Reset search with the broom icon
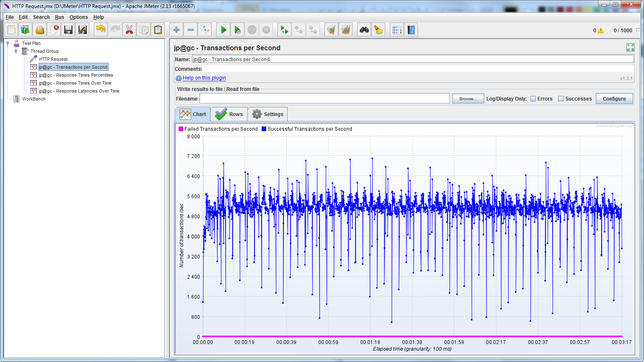The image size is (644, 362). tap(379, 30)
